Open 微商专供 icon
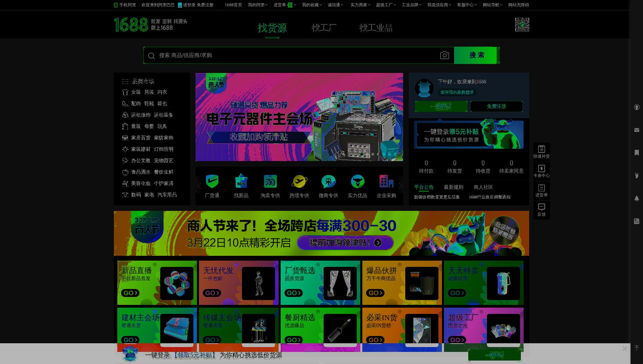Viewport: 643px width, 364px height. [x=328, y=181]
